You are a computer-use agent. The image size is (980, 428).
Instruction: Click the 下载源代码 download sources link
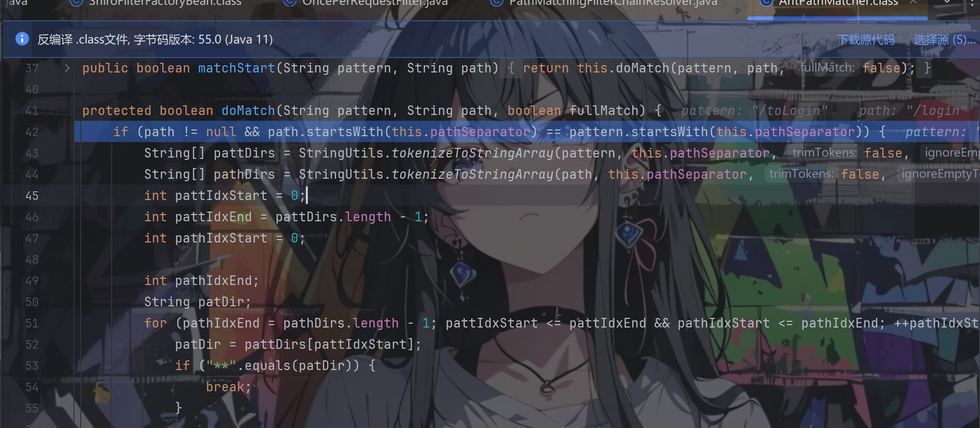(x=865, y=40)
